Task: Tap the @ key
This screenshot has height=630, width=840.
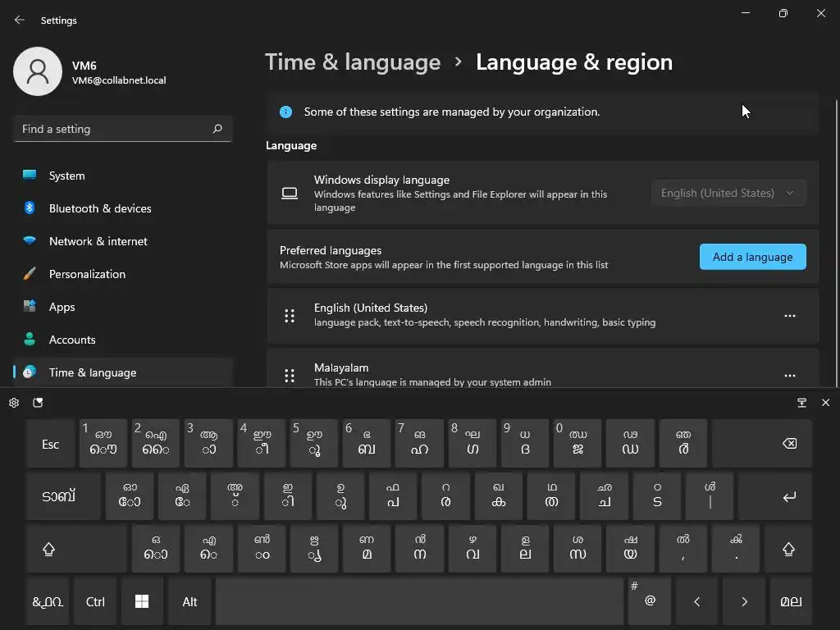Action: [650, 601]
